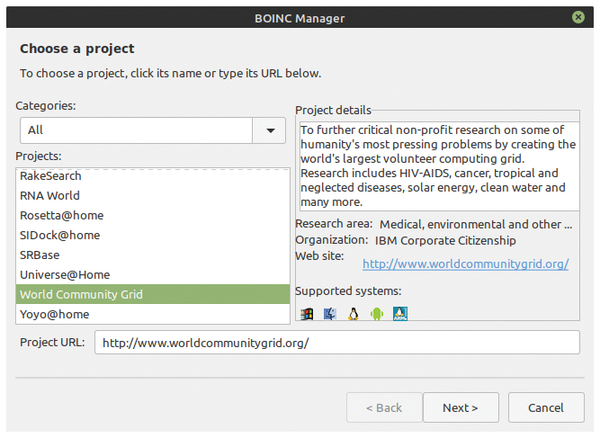This screenshot has width=600, height=438.
Task: Click the ARM Linux penguin icon
Action: (x=400, y=314)
